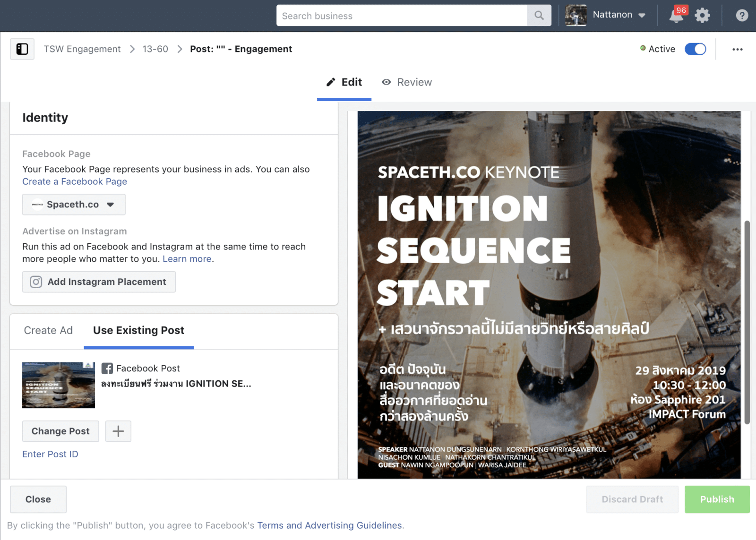Screen dimensions: 756x540
Task: Select the Create Ad tab
Action: pos(48,330)
